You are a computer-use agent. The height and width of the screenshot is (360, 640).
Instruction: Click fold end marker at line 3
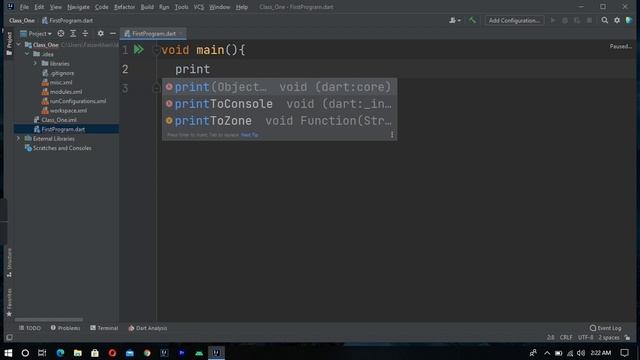point(156,88)
